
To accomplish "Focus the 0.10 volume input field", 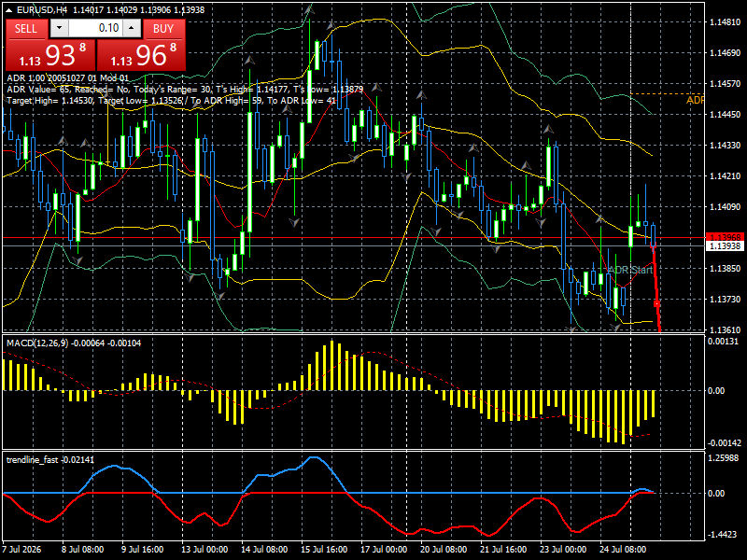I will 95,28.
